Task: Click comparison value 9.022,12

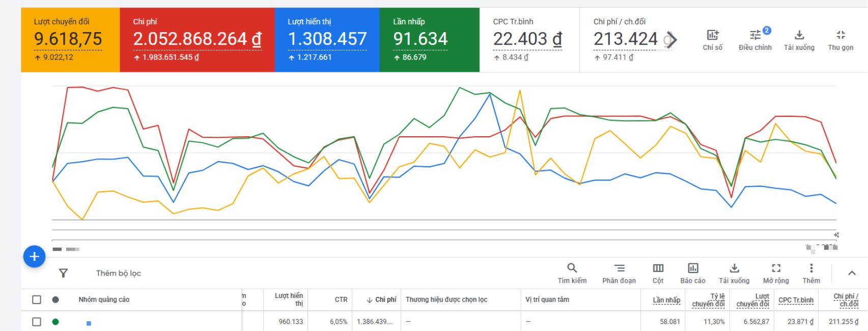Action: point(58,57)
